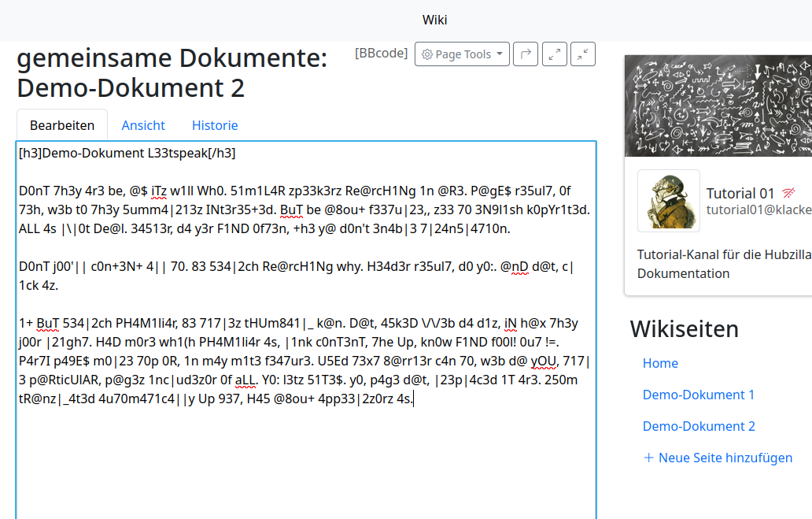
Task: Open Demo-Dokument 1 wiki page
Action: click(x=698, y=395)
